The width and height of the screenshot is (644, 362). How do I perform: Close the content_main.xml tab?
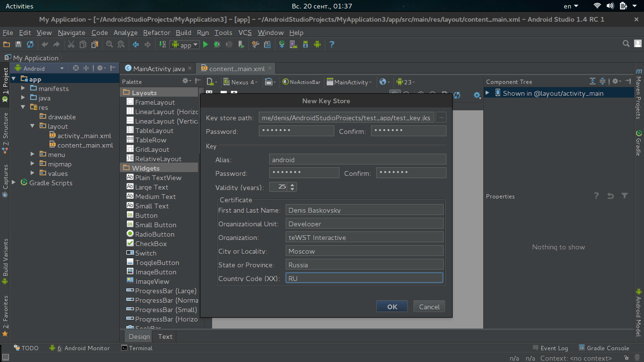pyautogui.click(x=270, y=68)
